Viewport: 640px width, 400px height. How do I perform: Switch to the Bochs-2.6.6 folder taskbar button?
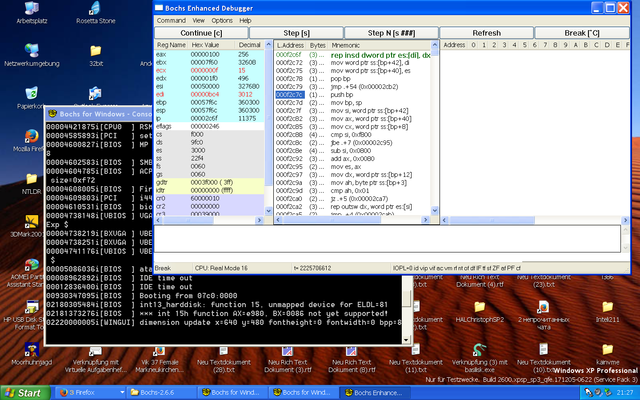pos(162,393)
